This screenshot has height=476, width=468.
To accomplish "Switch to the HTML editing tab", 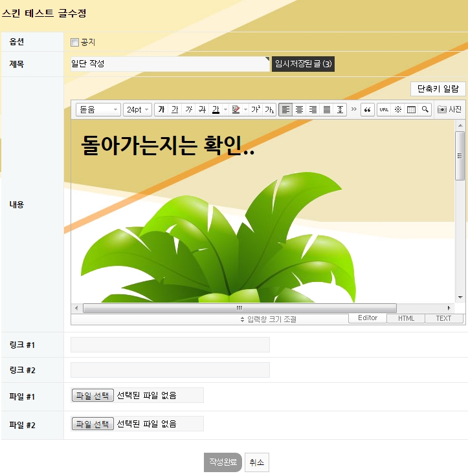I will [406, 318].
